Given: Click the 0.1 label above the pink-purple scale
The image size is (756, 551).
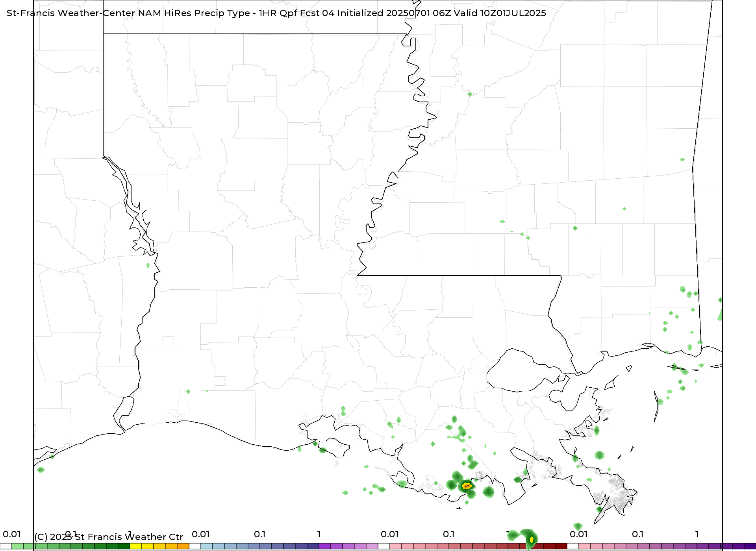Looking at the screenshot, I should tap(637, 534).
